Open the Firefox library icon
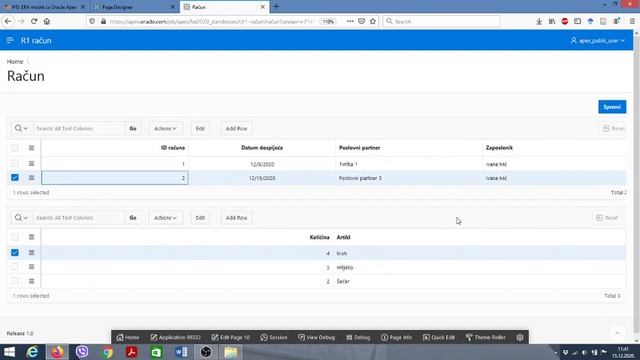This screenshot has width=640, height=360. pyautogui.click(x=552, y=21)
